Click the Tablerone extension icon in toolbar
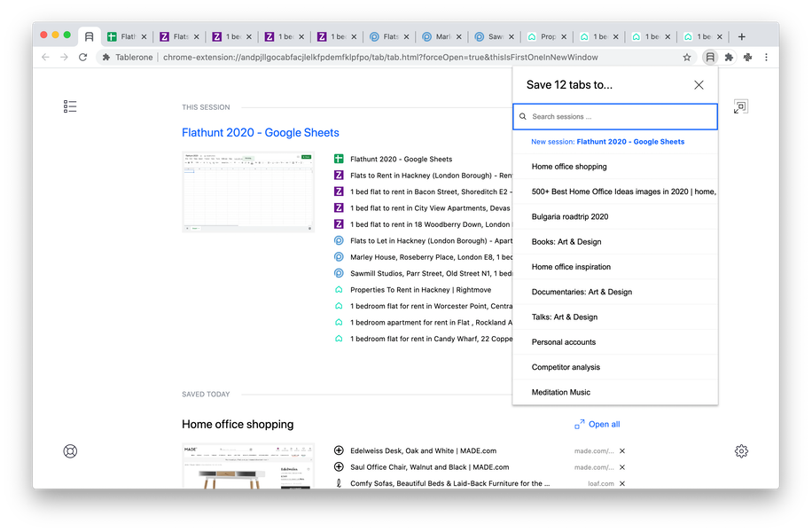Viewport: 812px width, 532px height. 710,57
